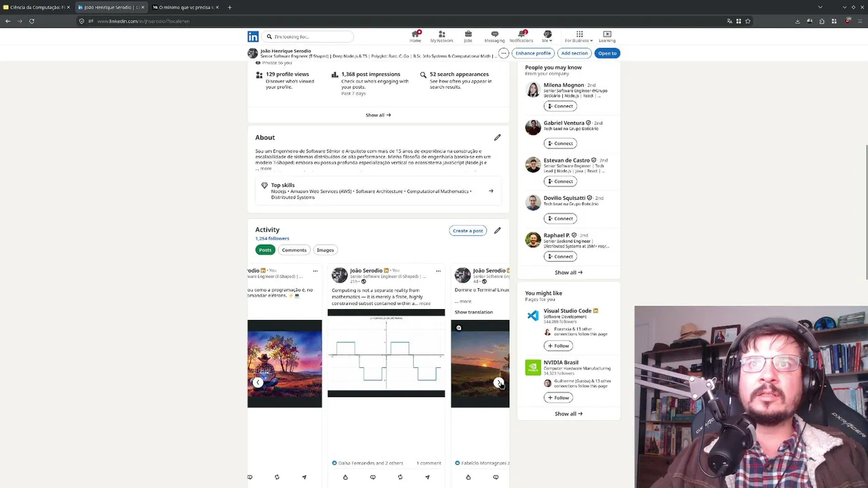
Task: Go to My Network
Action: [441, 37]
